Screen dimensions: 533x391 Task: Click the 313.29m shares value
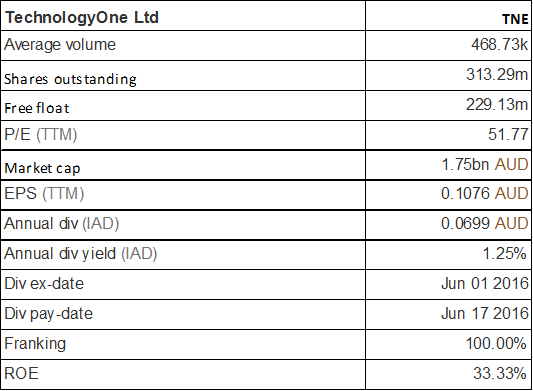[x=497, y=74]
